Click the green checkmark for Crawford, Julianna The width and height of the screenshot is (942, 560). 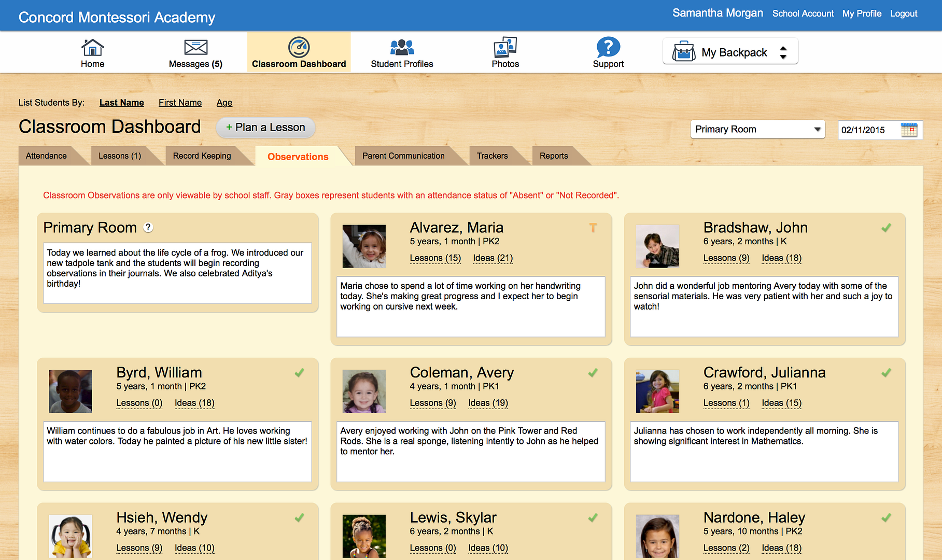tap(886, 372)
